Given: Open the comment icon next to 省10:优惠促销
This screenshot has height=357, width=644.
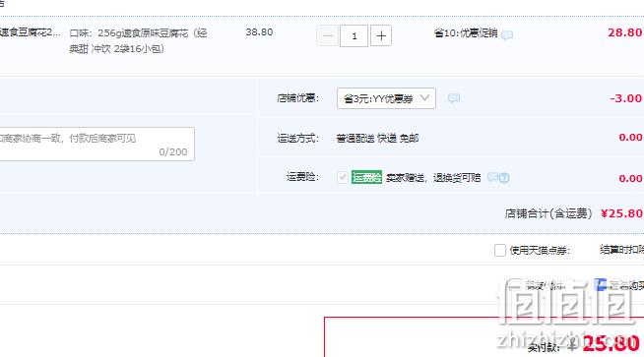Looking at the screenshot, I should [507, 34].
